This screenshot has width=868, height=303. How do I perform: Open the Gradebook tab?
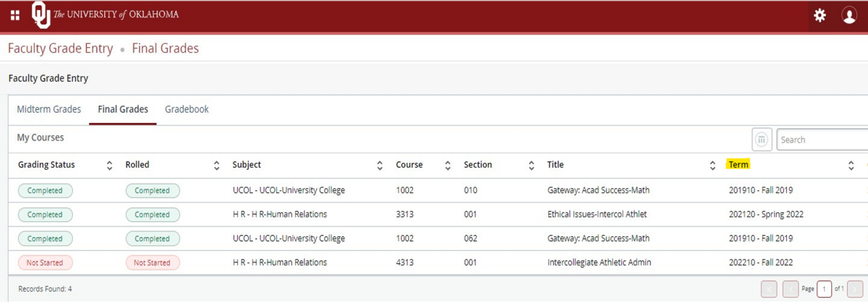click(187, 109)
